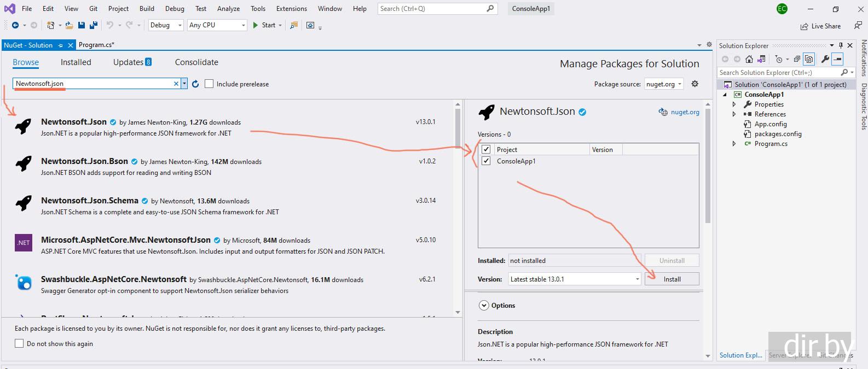Select Newtonsoft.Json.Schema package in list
The width and height of the screenshot is (868, 369).
pyautogui.click(x=227, y=206)
